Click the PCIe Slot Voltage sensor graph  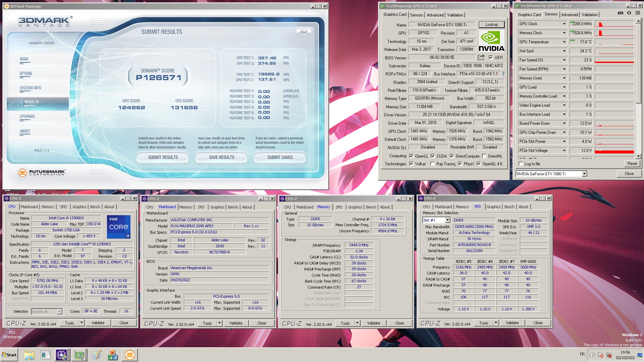(614, 150)
